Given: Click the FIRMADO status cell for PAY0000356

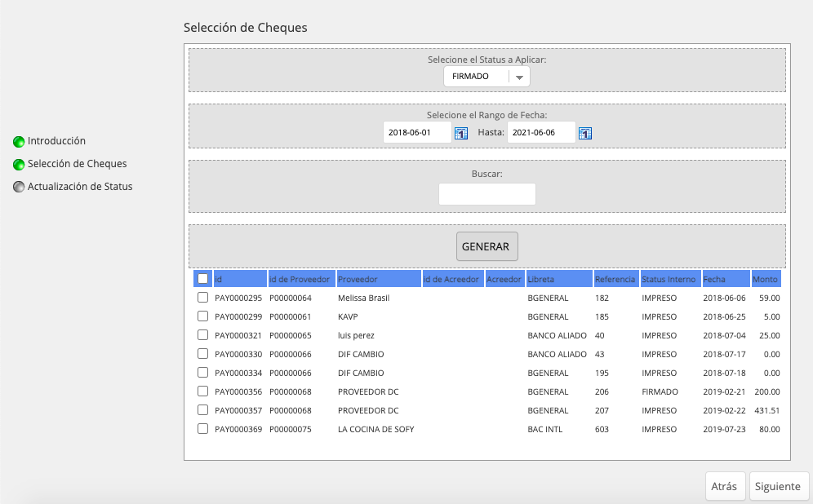Looking at the screenshot, I should (660, 391).
